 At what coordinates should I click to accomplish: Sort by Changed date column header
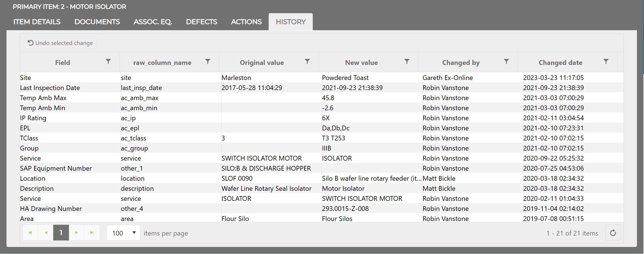(x=560, y=63)
